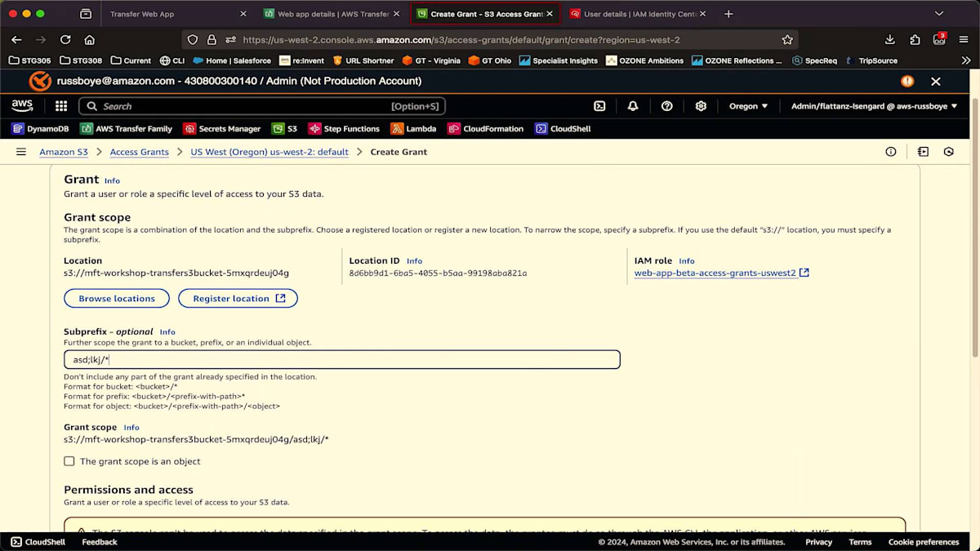Open the list all tabs dropdown

coord(939,14)
